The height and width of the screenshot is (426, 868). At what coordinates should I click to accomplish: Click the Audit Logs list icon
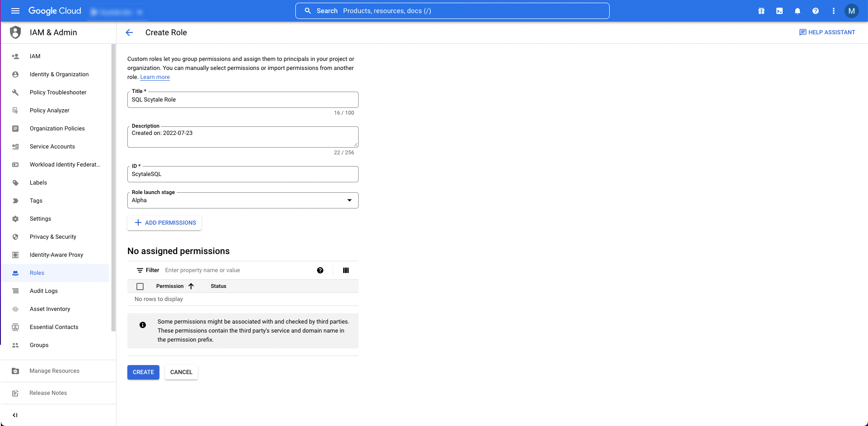(15, 291)
